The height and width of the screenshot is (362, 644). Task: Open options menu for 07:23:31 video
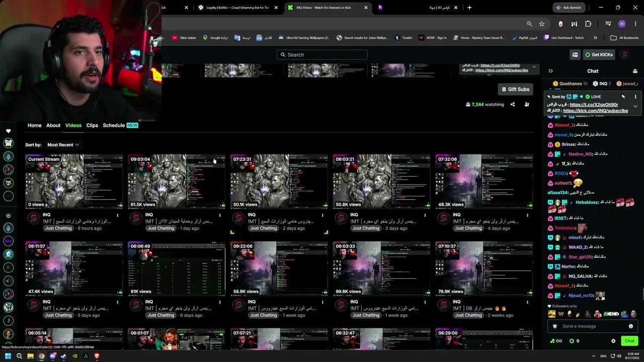tap(323, 215)
